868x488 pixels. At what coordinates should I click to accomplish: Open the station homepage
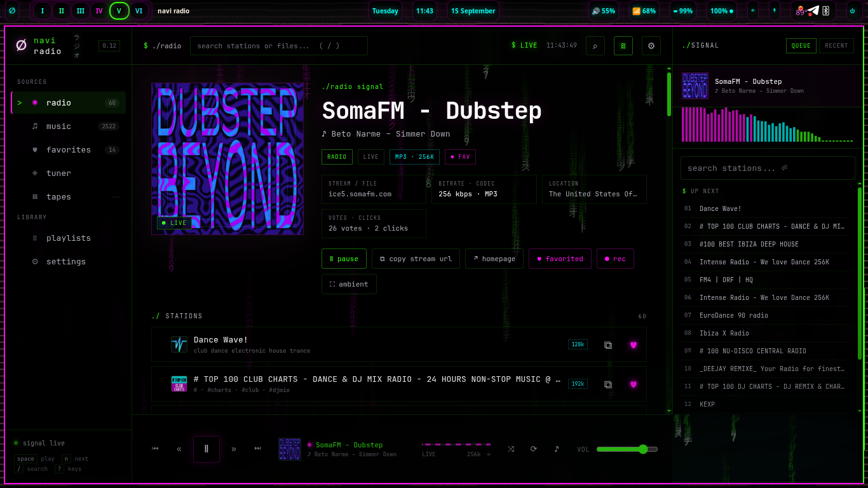pyautogui.click(x=494, y=259)
